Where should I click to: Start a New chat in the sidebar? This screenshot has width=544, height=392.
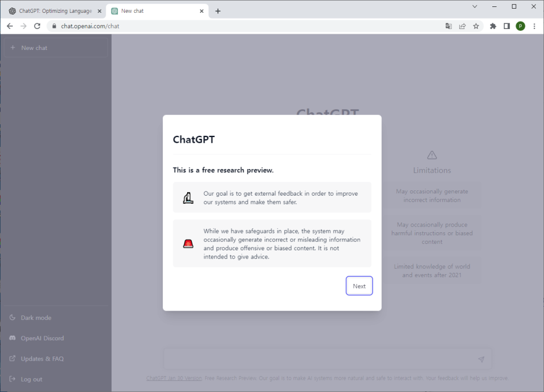56,48
